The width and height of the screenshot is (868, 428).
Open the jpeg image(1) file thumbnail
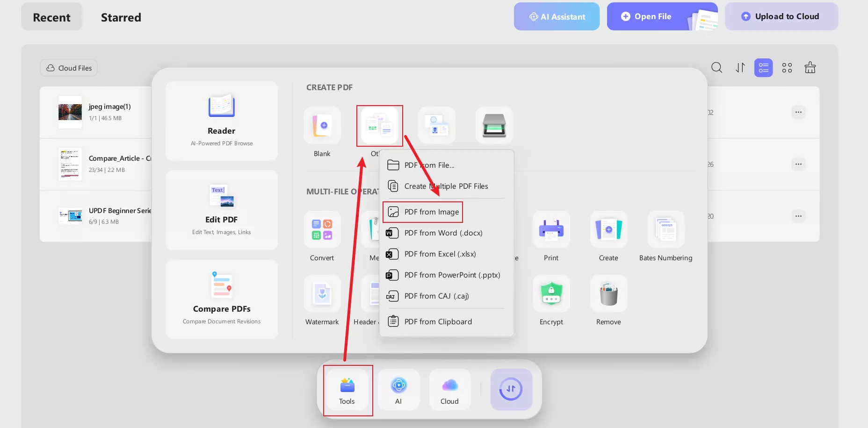coord(70,112)
